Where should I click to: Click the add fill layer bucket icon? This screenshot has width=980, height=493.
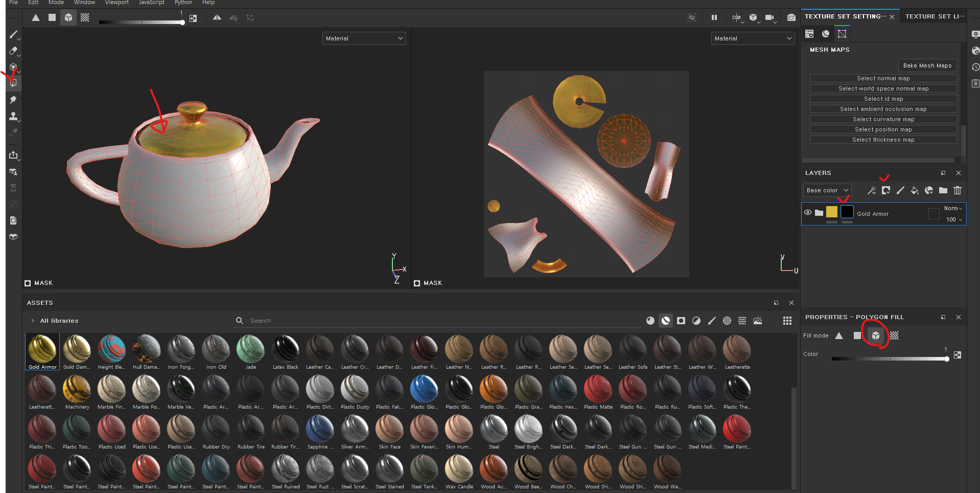tap(914, 190)
